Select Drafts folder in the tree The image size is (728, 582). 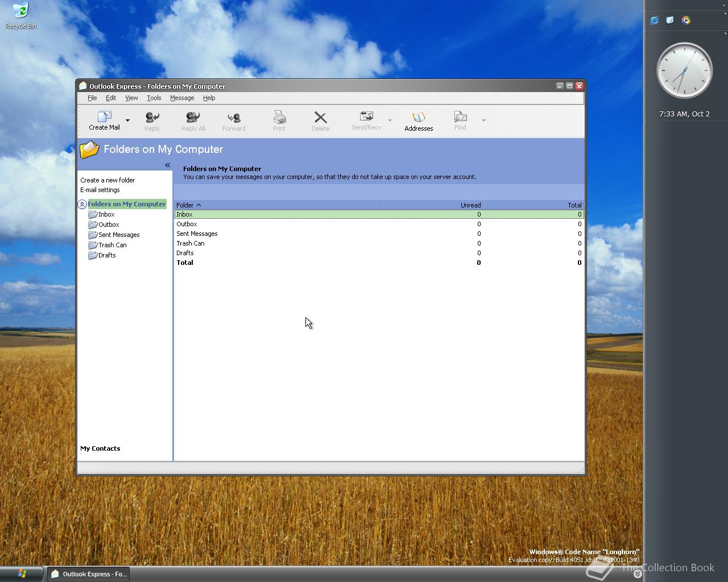[102, 255]
